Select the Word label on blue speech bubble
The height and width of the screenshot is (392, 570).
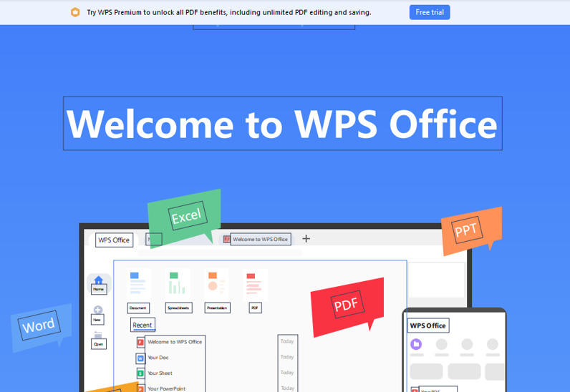pos(39,325)
